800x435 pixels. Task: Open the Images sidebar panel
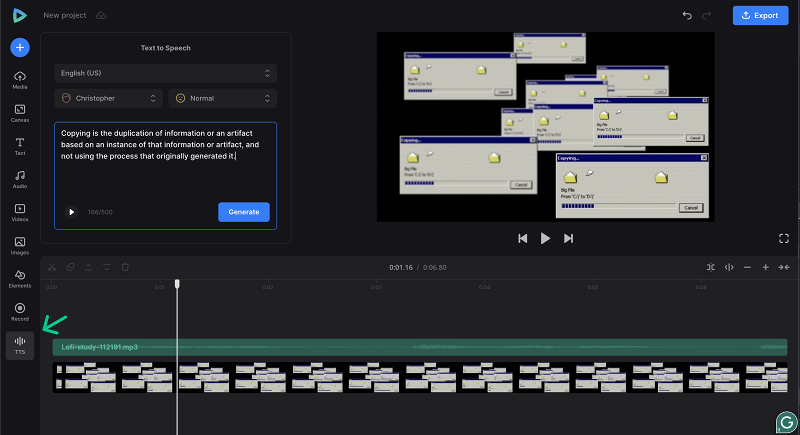[x=20, y=246]
